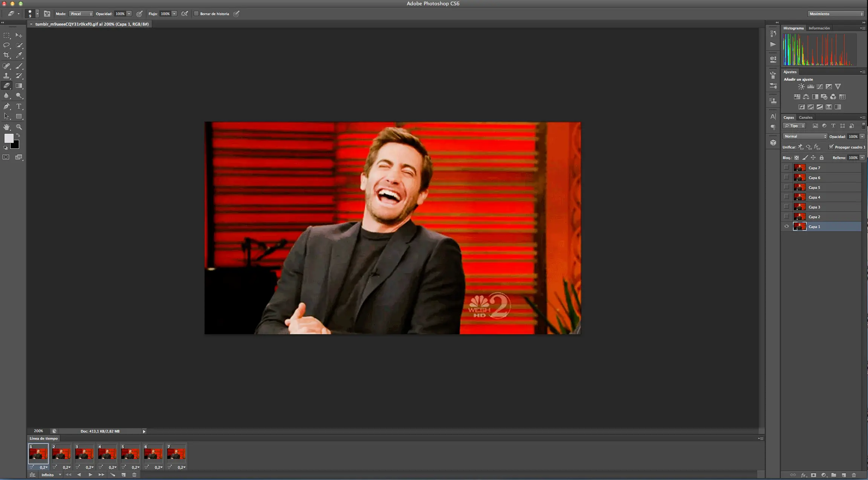The height and width of the screenshot is (480, 868).
Task: Select the Pen tool
Action: click(6, 106)
